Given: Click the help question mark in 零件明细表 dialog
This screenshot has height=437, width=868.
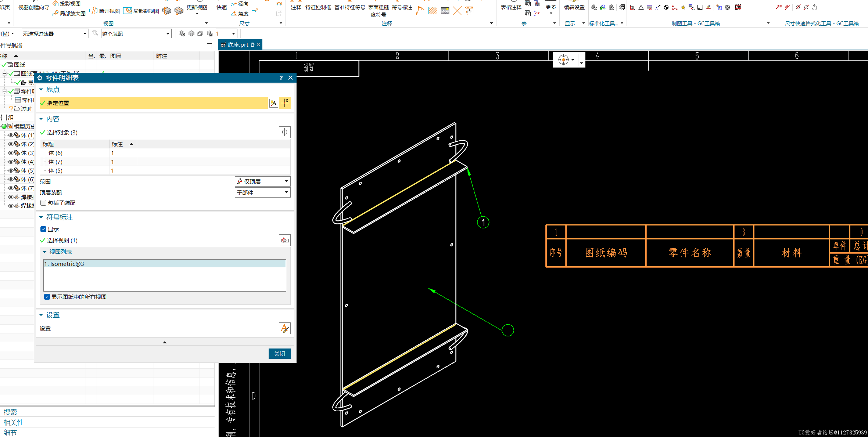Looking at the screenshot, I should (281, 78).
